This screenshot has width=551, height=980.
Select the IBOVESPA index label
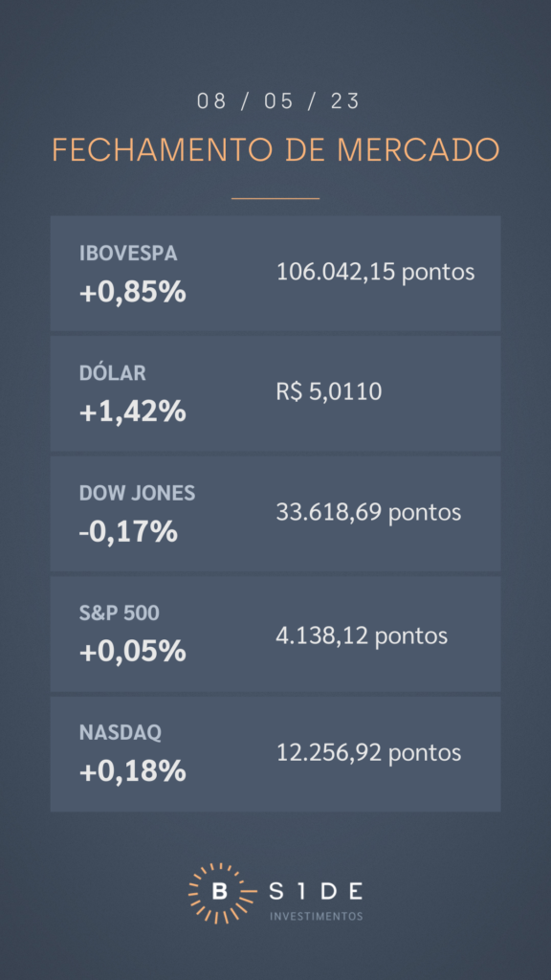(128, 253)
